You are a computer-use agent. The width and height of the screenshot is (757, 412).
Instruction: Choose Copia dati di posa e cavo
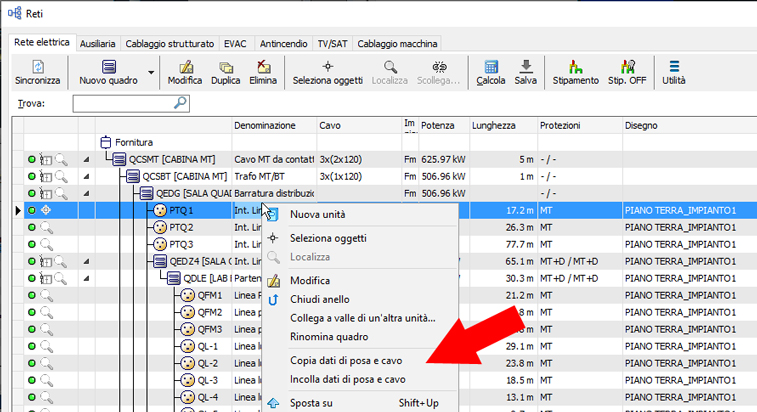tap(360, 361)
